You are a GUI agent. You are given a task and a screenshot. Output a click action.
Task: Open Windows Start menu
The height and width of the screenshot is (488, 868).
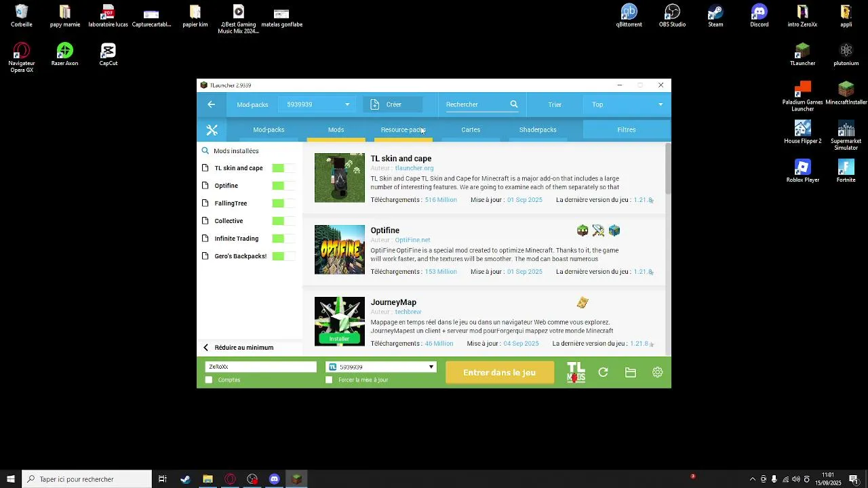11,479
